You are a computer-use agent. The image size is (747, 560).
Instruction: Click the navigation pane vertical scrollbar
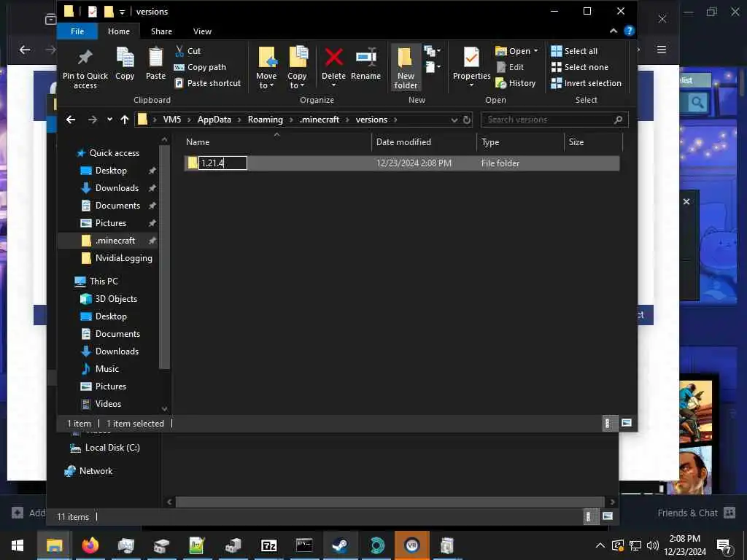pyautogui.click(x=164, y=257)
